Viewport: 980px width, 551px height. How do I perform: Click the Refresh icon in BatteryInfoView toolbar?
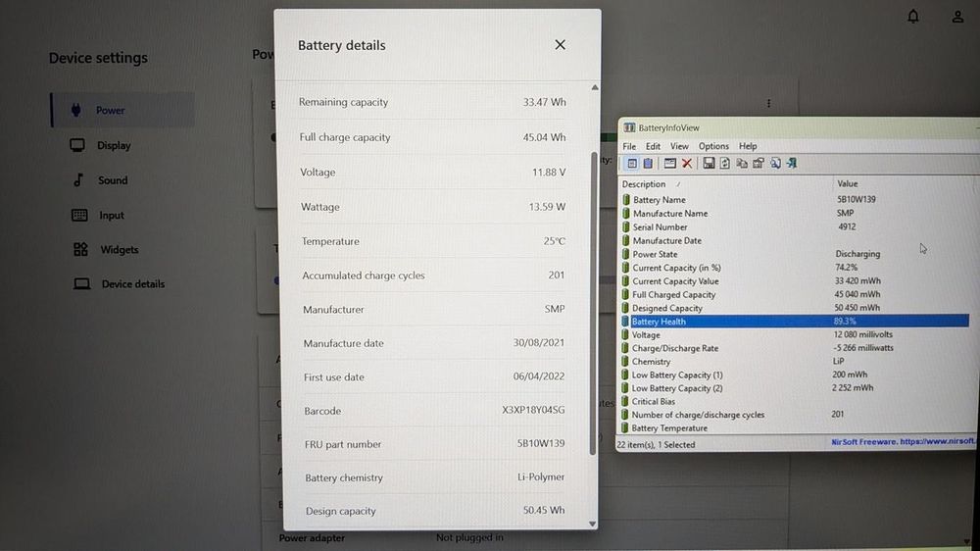725,163
